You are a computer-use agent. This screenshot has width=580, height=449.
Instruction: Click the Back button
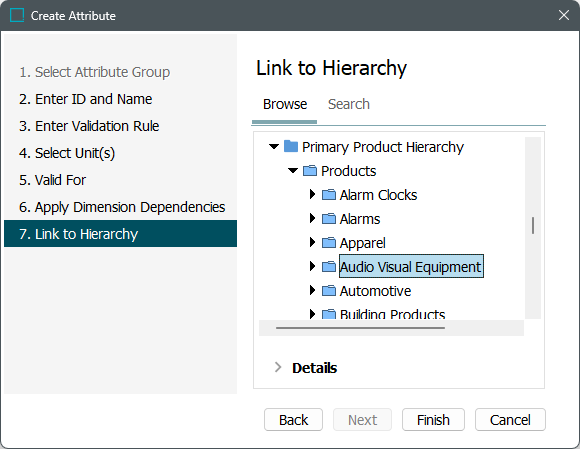coord(293,420)
